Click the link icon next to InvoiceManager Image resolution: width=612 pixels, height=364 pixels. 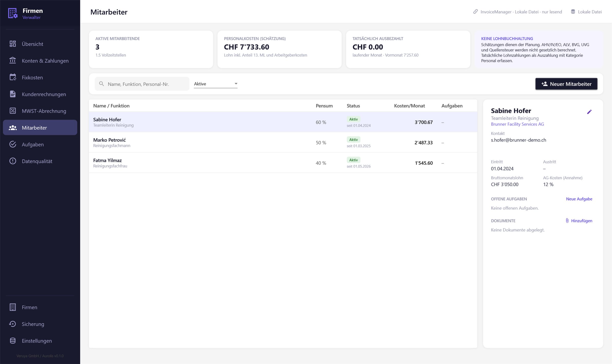(476, 12)
